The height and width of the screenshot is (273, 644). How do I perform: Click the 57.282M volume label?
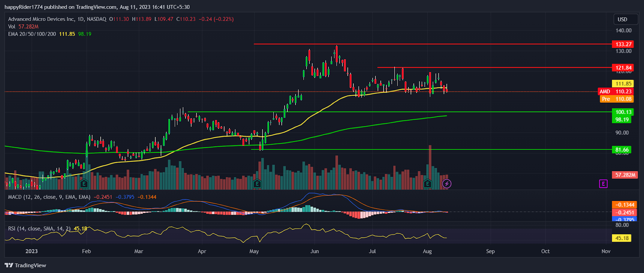[x=625, y=175]
